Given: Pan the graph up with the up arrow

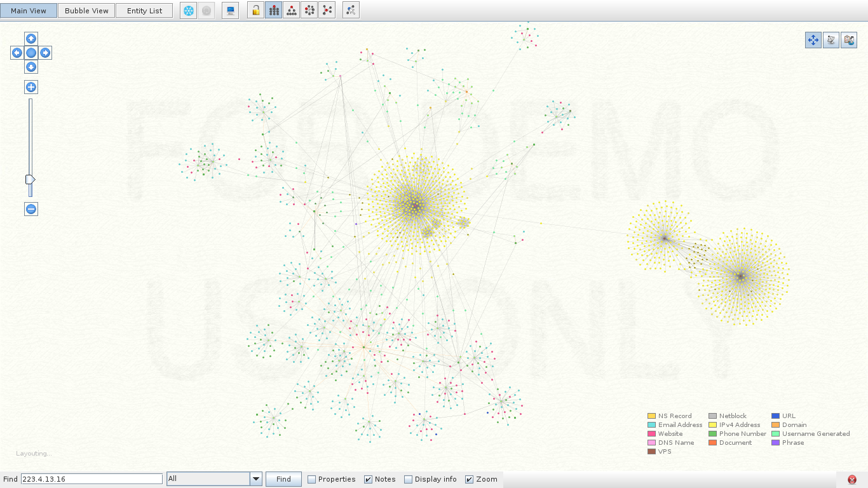Looking at the screenshot, I should [x=31, y=39].
